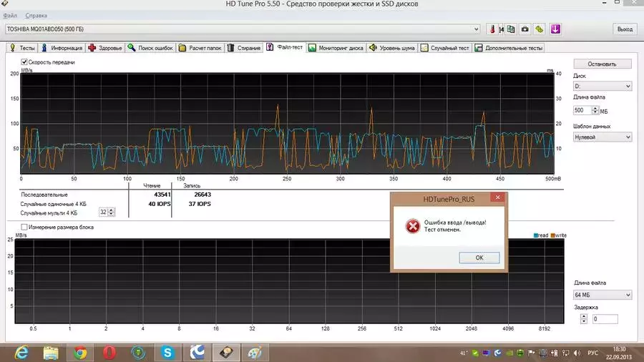Viewport: 644px width, 362px height.
Task: Switch to the Расчет папок tab
Action: [200, 48]
